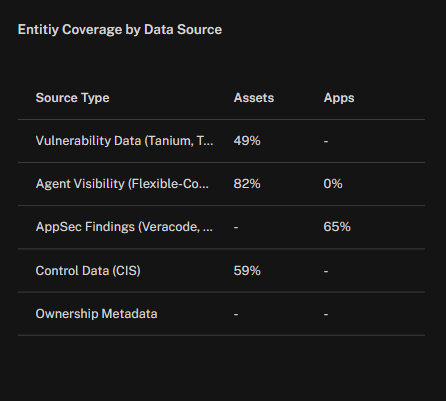The height and width of the screenshot is (401, 446).
Task: Click the 49% Assets value
Action: [x=247, y=141]
